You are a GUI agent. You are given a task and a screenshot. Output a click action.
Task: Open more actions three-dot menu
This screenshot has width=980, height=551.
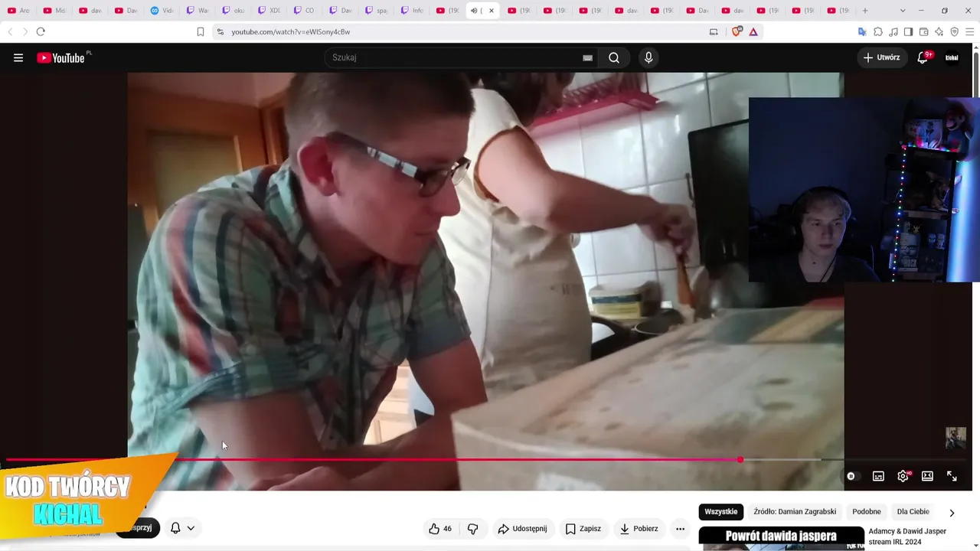[680, 529]
